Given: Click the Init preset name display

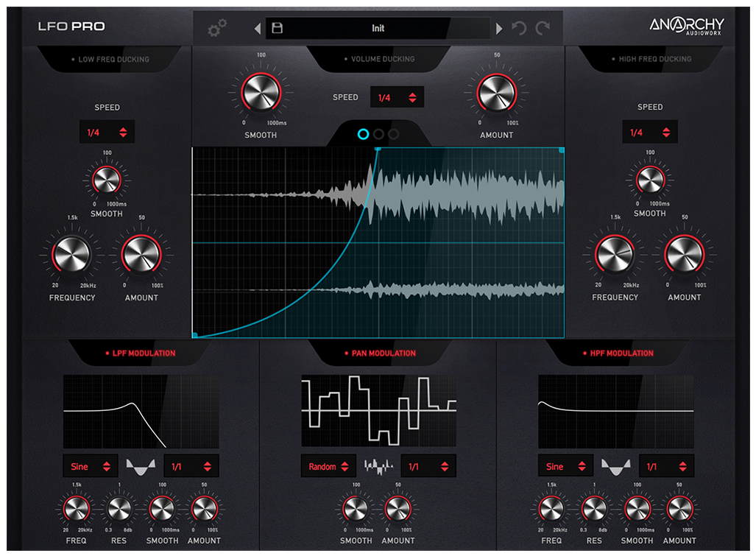Looking at the screenshot, I should 378,28.
